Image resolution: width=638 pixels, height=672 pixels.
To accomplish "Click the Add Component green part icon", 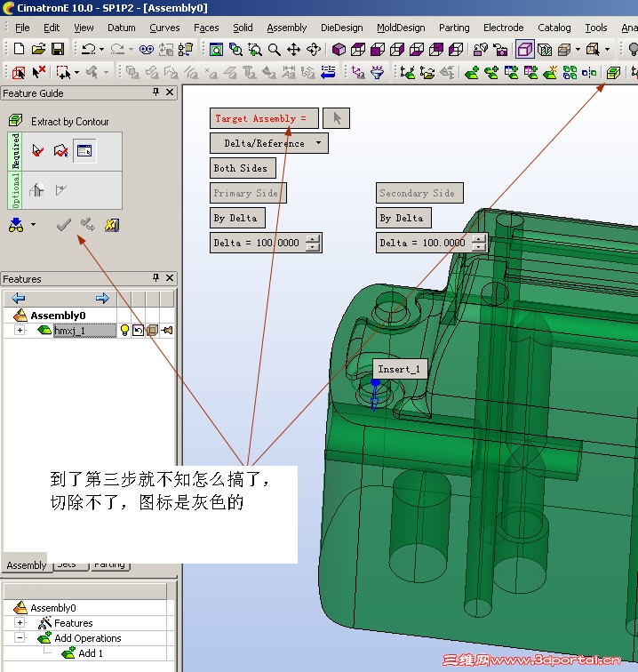I will (472, 72).
